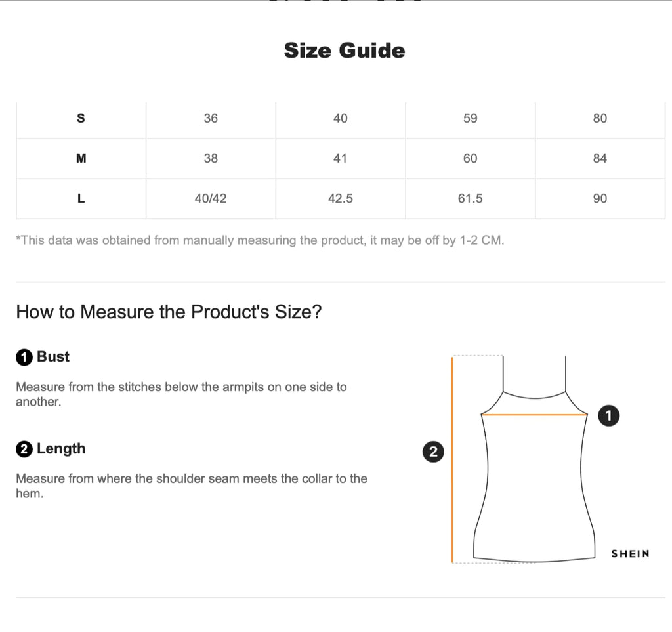Click the 84 value in M row

pyautogui.click(x=600, y=158)
